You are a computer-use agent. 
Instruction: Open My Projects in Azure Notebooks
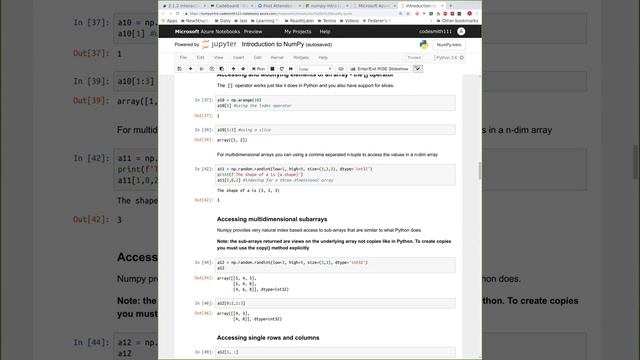[x=298, y=31]
